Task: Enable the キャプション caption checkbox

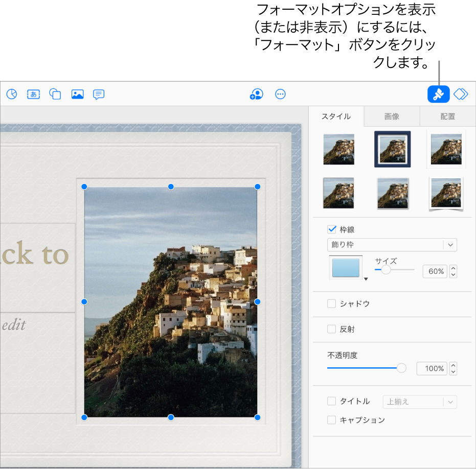Action: point(332,420)
